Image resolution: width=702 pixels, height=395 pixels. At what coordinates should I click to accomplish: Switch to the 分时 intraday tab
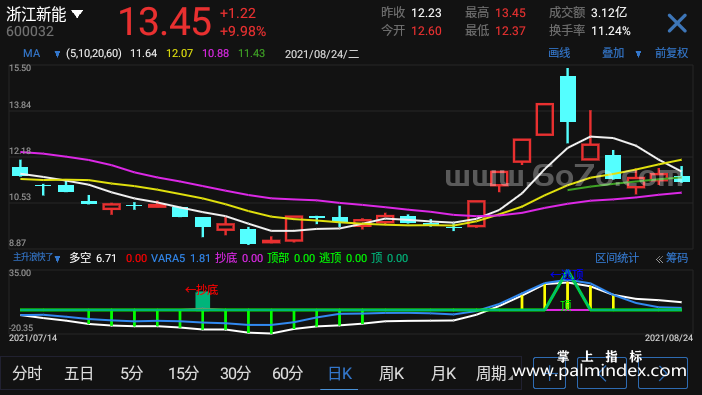[x=27, y=373]
